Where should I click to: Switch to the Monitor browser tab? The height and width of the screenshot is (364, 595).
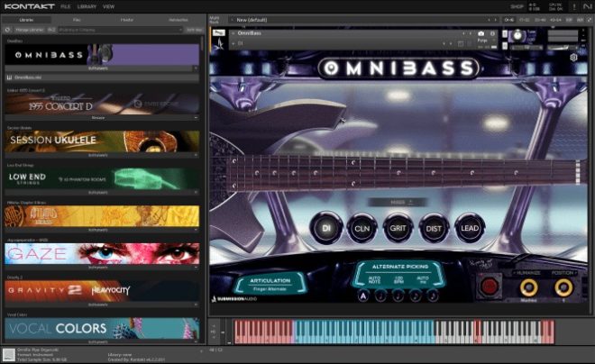(127, 20)
